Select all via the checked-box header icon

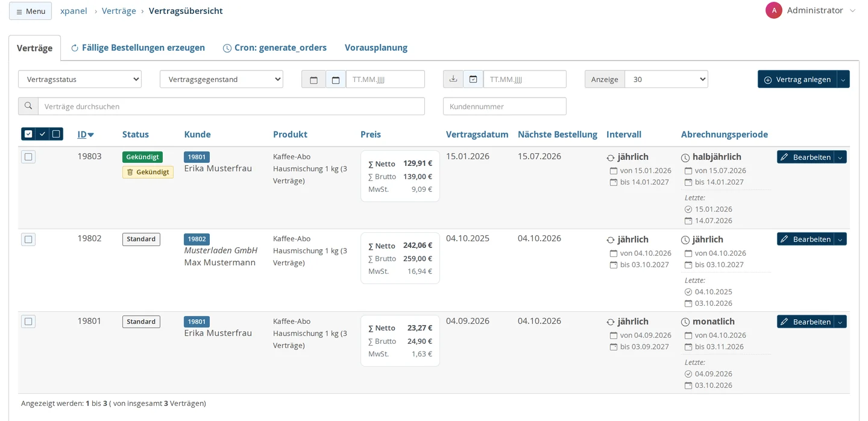click(x=28, y=134)
